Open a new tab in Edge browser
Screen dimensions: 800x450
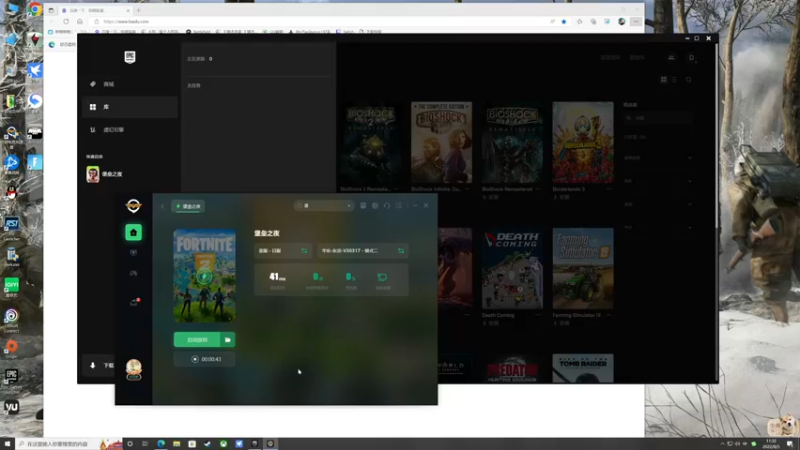(x=138, y=10)
